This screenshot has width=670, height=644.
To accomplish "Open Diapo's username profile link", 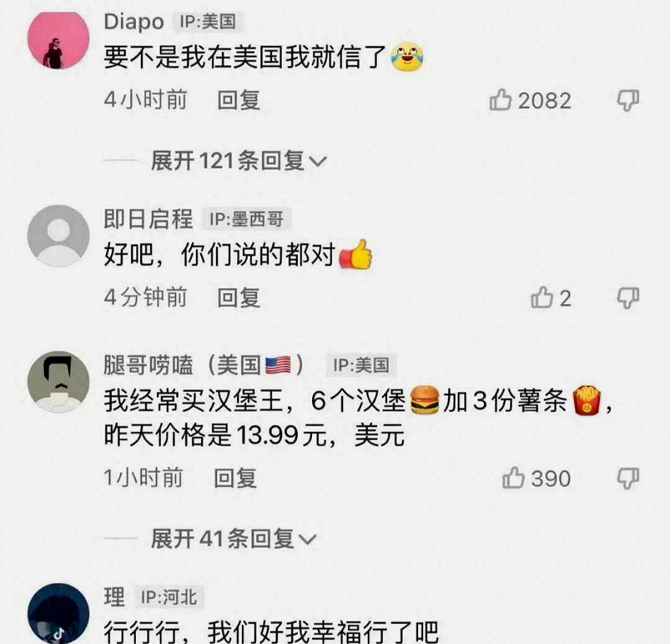I will click(134, 22).
